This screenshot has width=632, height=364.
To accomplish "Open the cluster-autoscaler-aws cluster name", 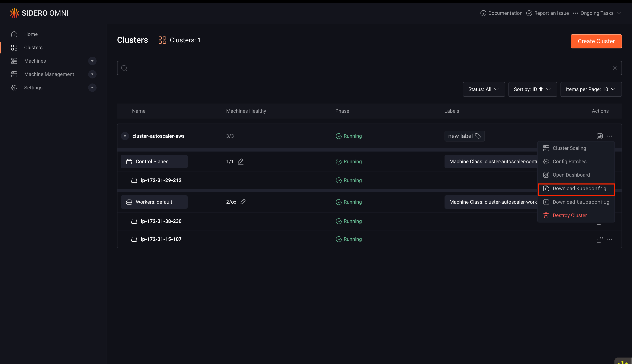I will pos(158,136).
